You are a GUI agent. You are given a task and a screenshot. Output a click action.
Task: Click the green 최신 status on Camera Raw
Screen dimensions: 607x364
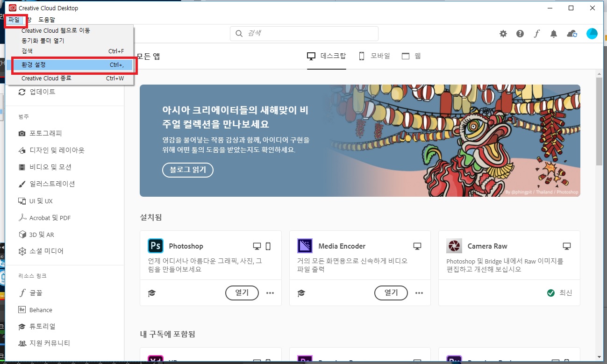[560, 293]
